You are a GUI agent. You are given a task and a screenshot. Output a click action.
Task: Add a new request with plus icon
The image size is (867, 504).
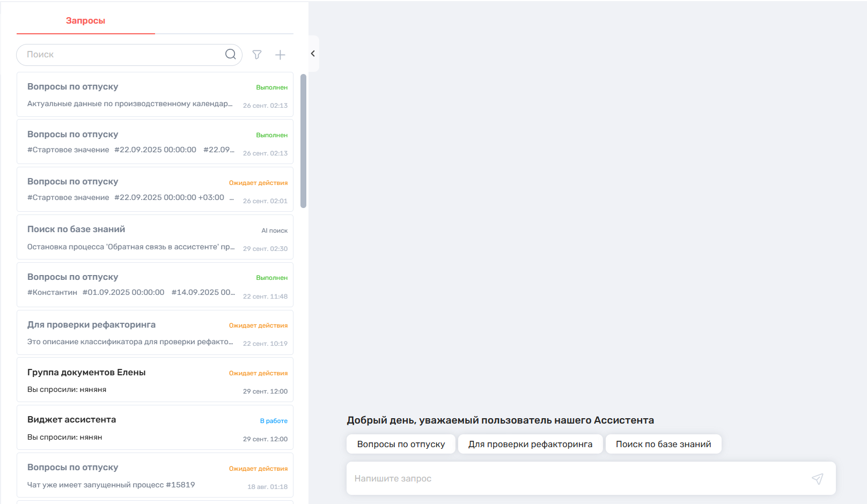point(280,55)
